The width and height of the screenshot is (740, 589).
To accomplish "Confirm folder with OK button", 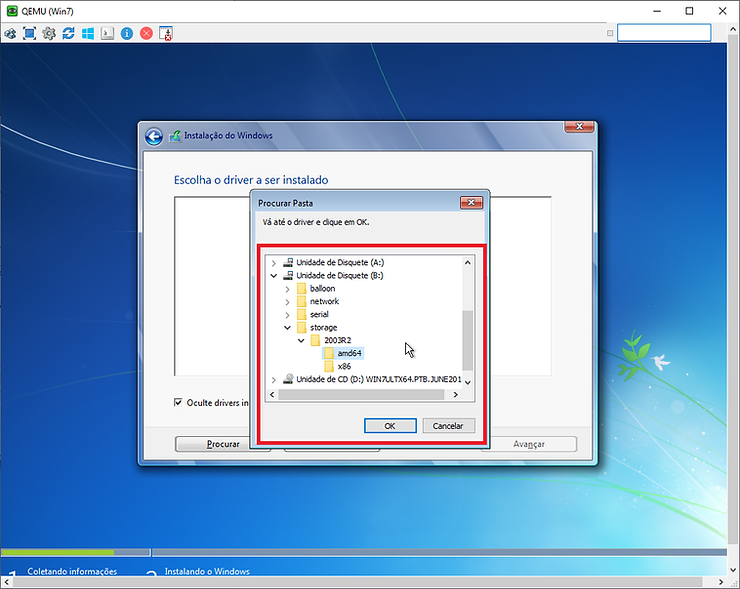I will pos(390,426).
